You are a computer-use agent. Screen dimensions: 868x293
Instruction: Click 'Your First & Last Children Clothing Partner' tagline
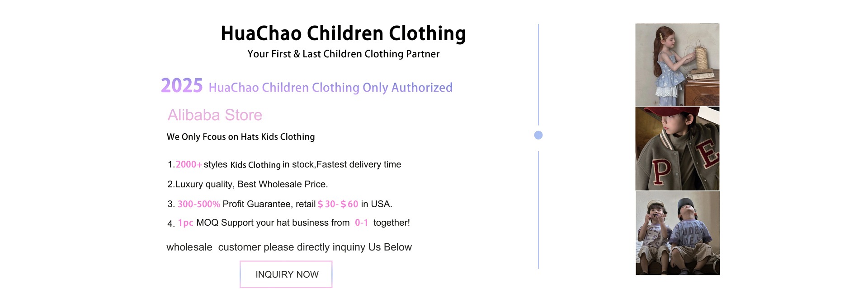point(343,54)
